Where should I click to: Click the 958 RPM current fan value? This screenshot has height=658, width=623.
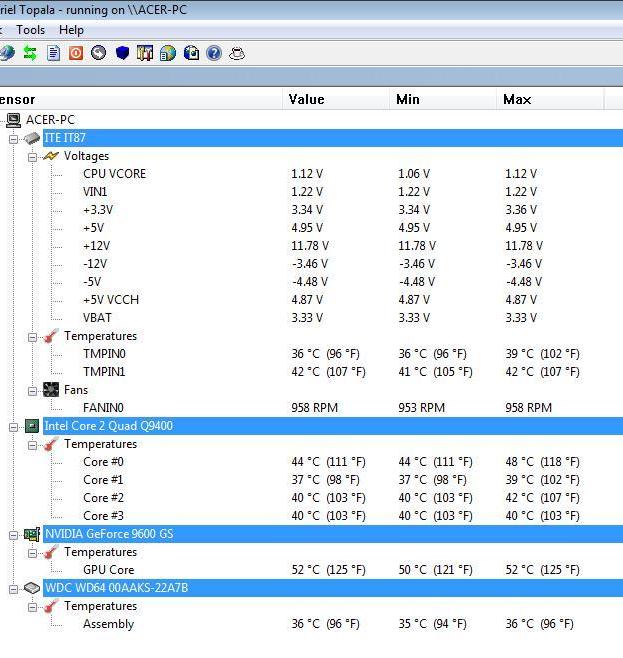[x=315, y=408]
